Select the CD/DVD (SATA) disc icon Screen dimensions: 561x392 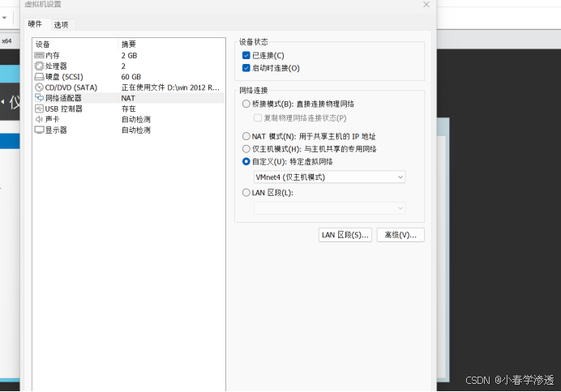point(39,87)
